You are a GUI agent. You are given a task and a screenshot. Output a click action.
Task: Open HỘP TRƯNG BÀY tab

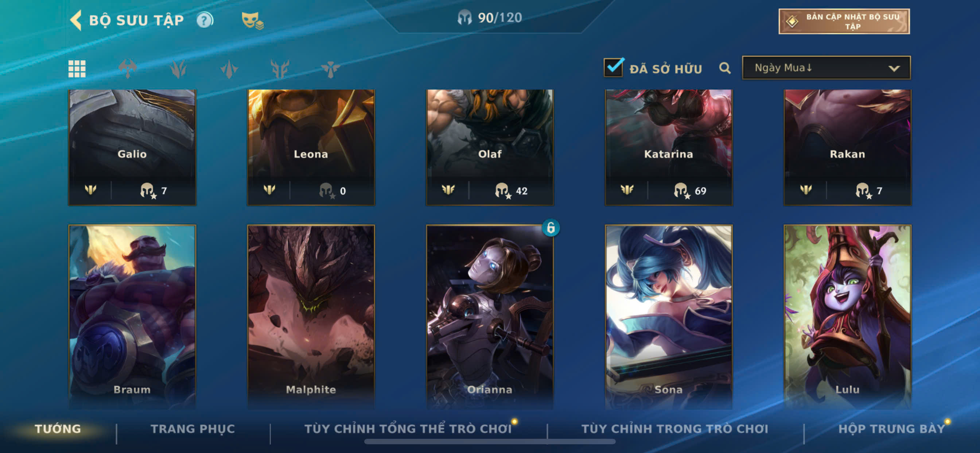tap(892, 429)
